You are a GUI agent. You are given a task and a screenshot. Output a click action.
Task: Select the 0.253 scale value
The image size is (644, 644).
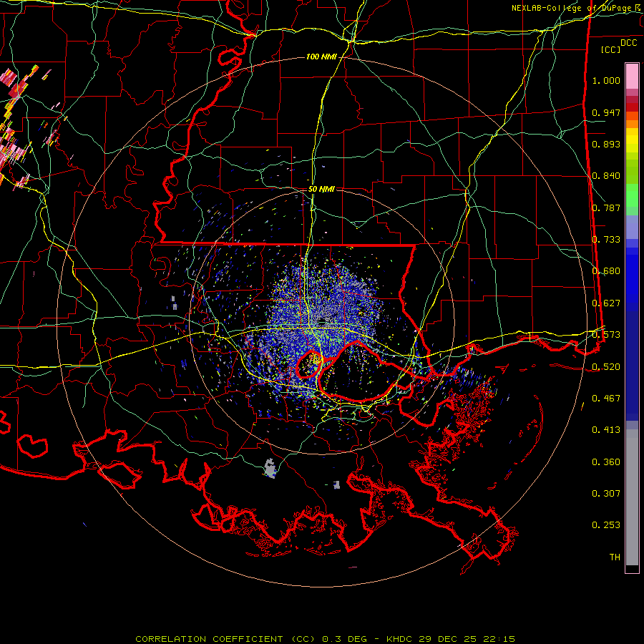coord(606,525)
